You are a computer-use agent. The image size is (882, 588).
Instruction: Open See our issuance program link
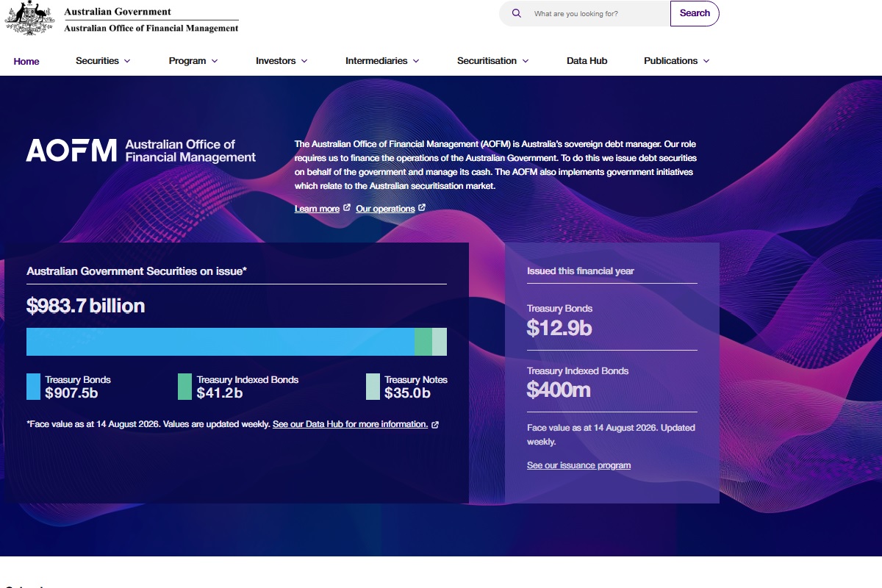578,465
